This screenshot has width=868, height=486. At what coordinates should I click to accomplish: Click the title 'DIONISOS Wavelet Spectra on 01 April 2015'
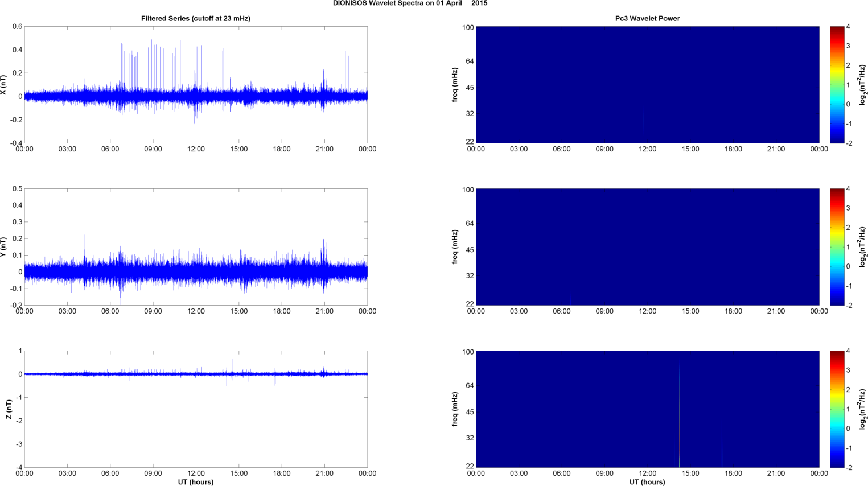click(410, 3)
